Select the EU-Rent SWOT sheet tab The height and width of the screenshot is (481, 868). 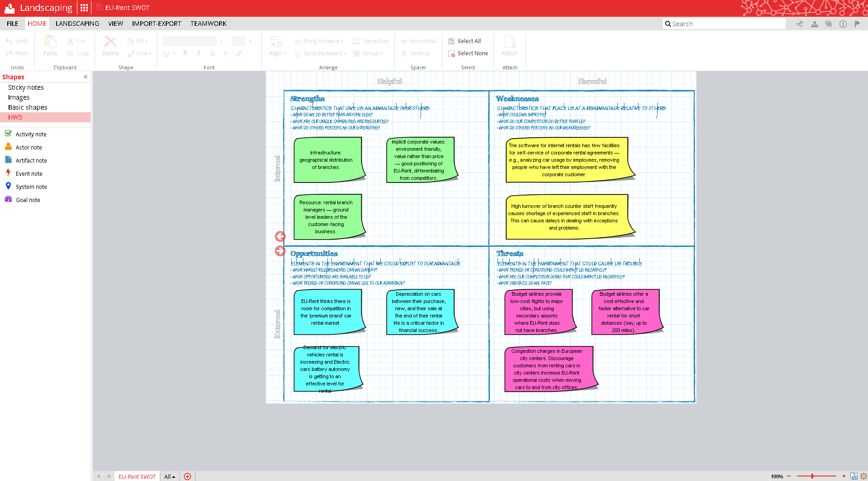pyautogui.click(x=137, y=476)
